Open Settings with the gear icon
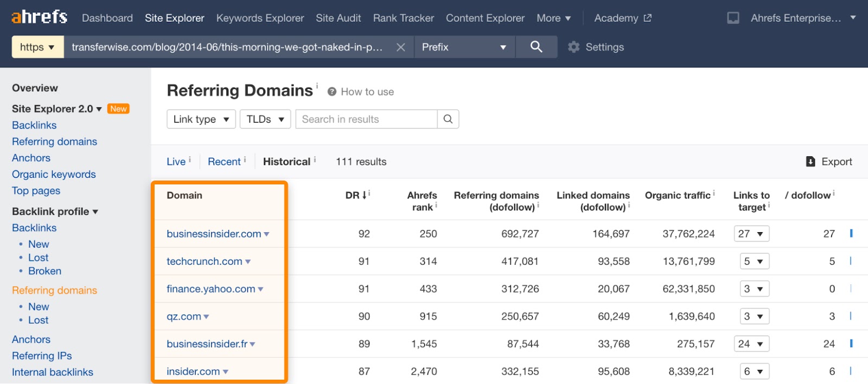This screenshot has height=384, width=868. point(573,47)
